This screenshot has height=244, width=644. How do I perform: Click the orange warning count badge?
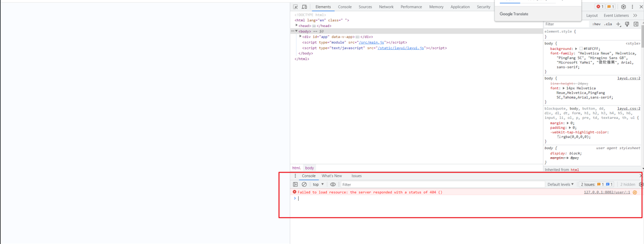pos(611,7)
